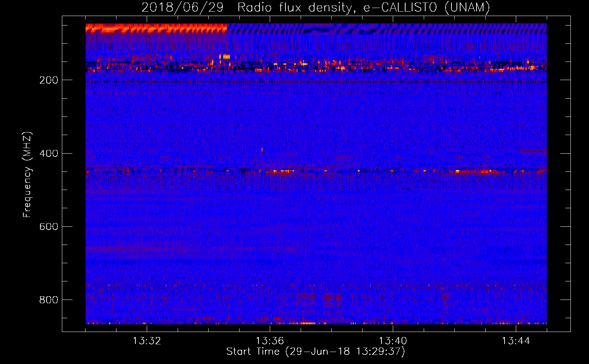Viewport: 589px width, 364px height.
Task: Select the 13:36 time tick label
Action: point(270,341)
